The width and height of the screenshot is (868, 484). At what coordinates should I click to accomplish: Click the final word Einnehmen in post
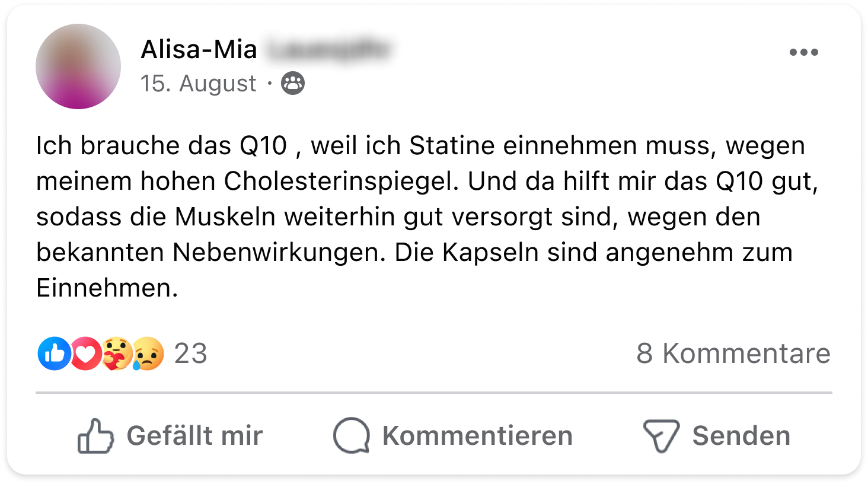pos(107,288)
